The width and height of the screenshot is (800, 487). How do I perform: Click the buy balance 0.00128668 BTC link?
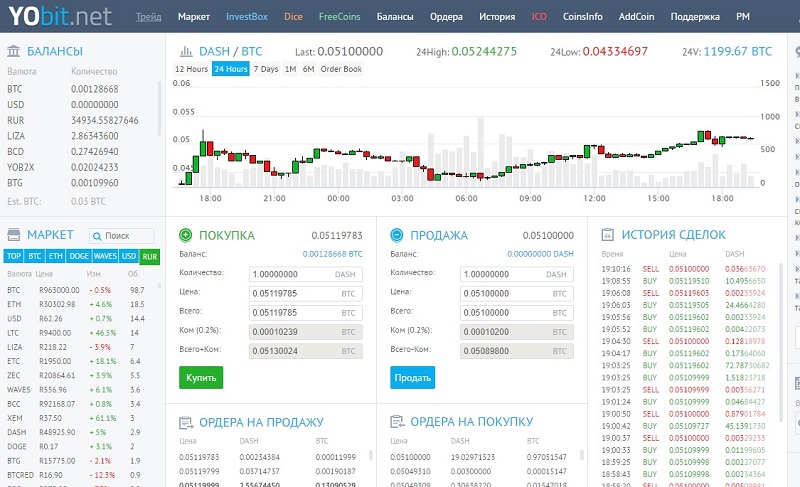333,254
